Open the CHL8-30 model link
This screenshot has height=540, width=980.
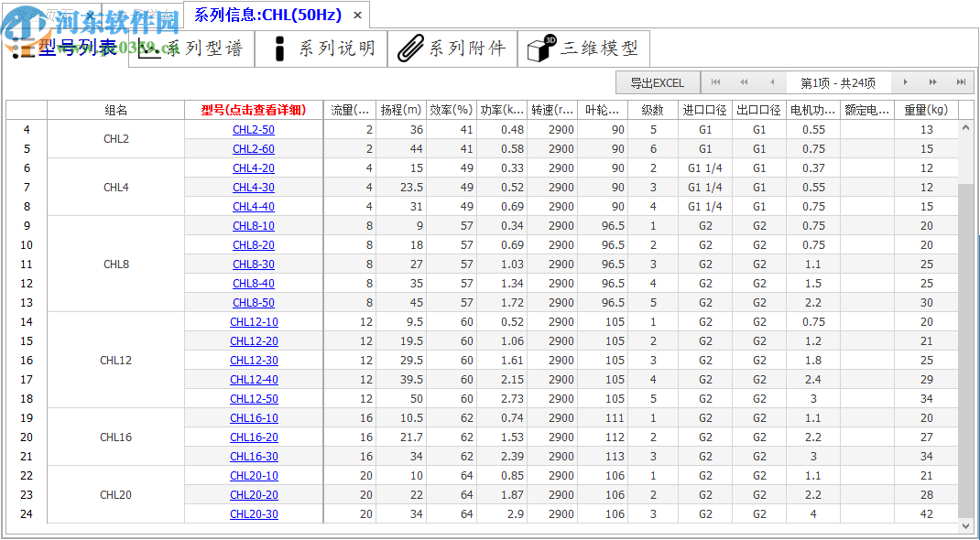(x=254, y=264)
